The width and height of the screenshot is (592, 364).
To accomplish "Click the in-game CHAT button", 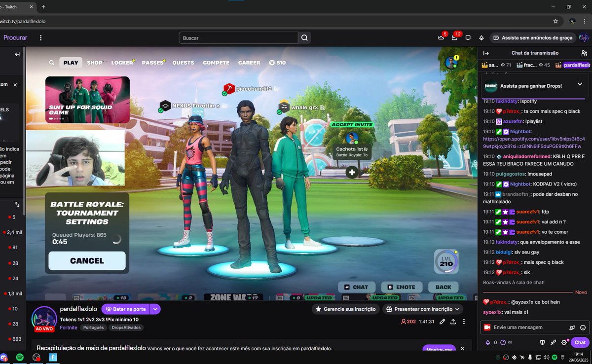I will tap(356, 287).
